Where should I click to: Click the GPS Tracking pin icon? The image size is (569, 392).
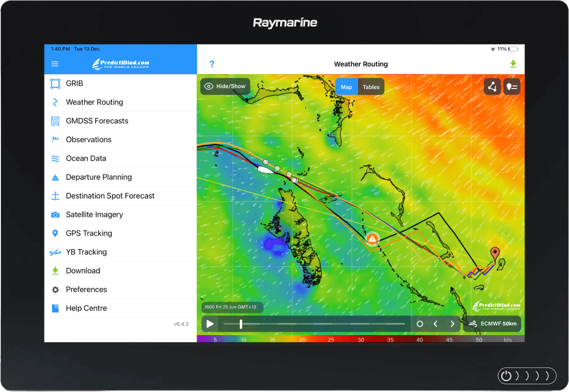(x=55, y=233)
